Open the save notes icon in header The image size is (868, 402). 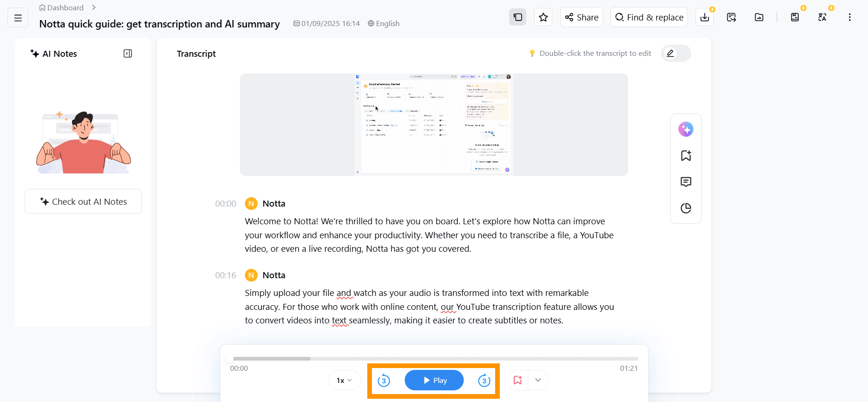[795, 17]
